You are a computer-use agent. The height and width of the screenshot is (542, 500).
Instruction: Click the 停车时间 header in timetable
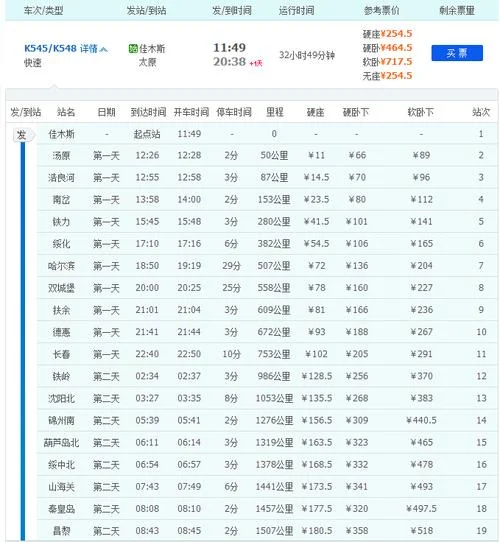(234, 112)
